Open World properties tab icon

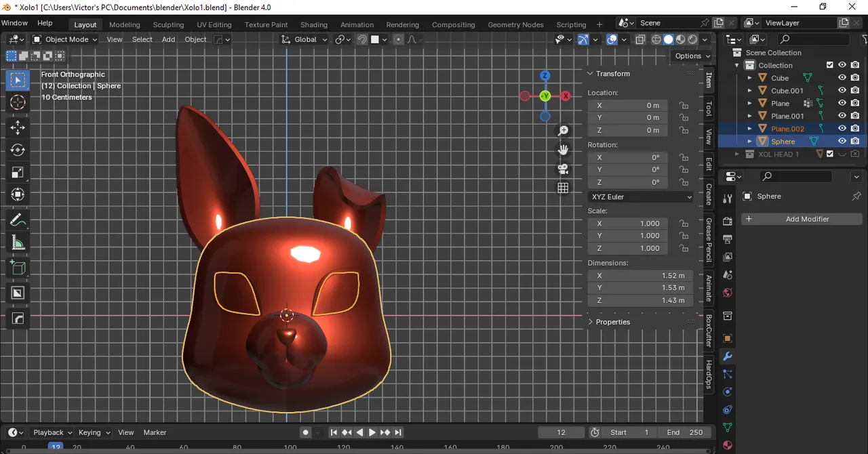point(728,293)
